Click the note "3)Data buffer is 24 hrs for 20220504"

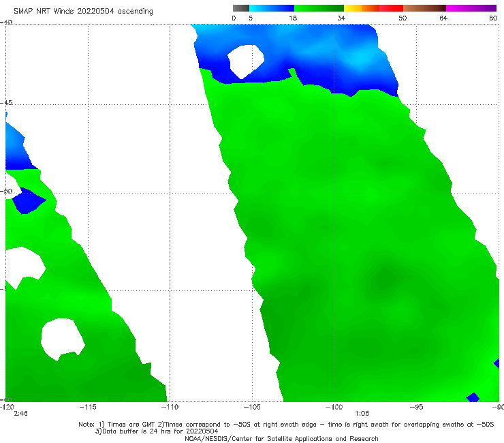(x=157, y=431)
